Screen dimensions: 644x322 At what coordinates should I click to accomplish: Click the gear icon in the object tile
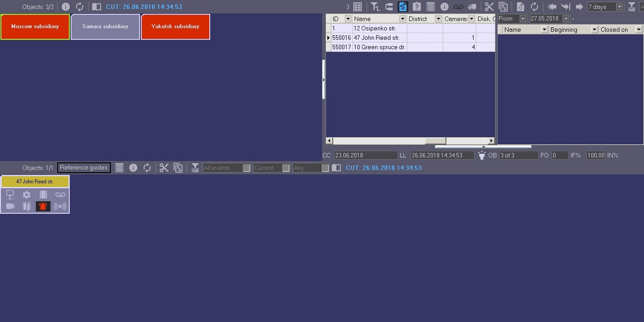tap(27, 195)
